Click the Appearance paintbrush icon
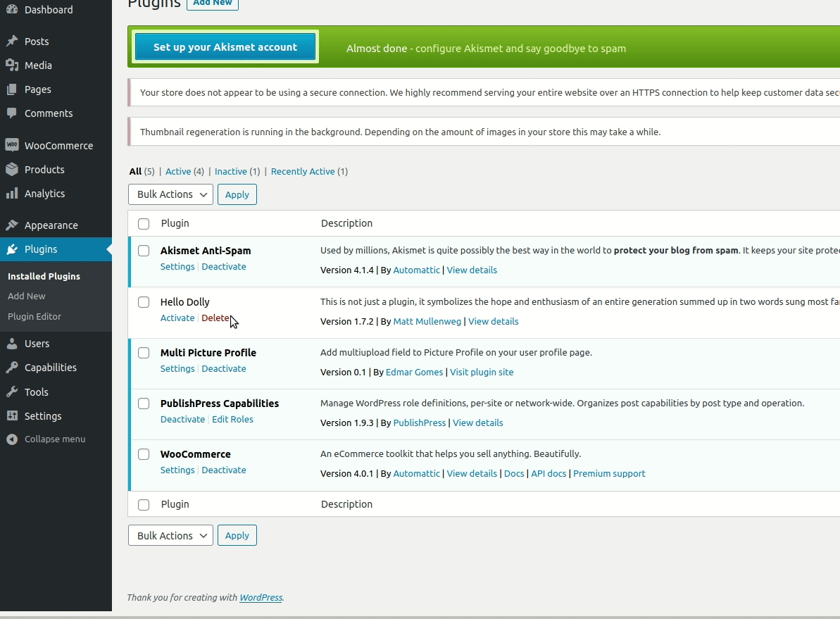The image size is (840, 619). 12,225
